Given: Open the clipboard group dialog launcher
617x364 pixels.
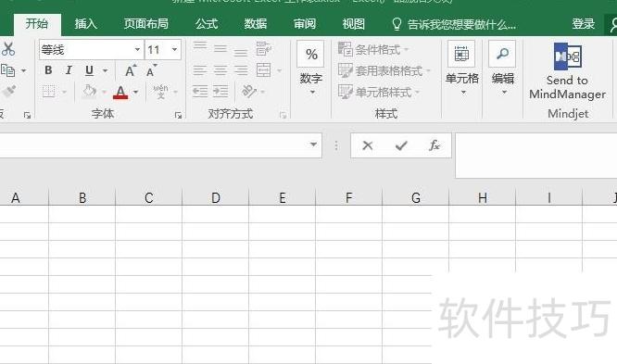Looking at the screenshot, I should click(x=27, y=115).
